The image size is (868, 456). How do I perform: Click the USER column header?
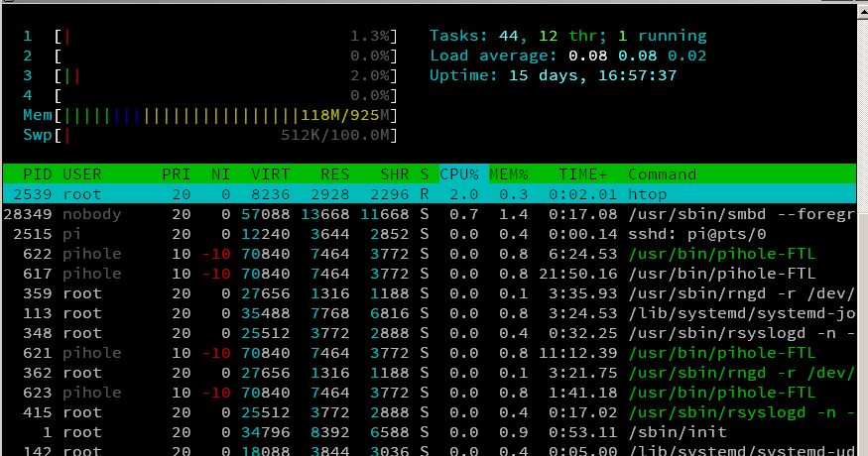[82, 174]
